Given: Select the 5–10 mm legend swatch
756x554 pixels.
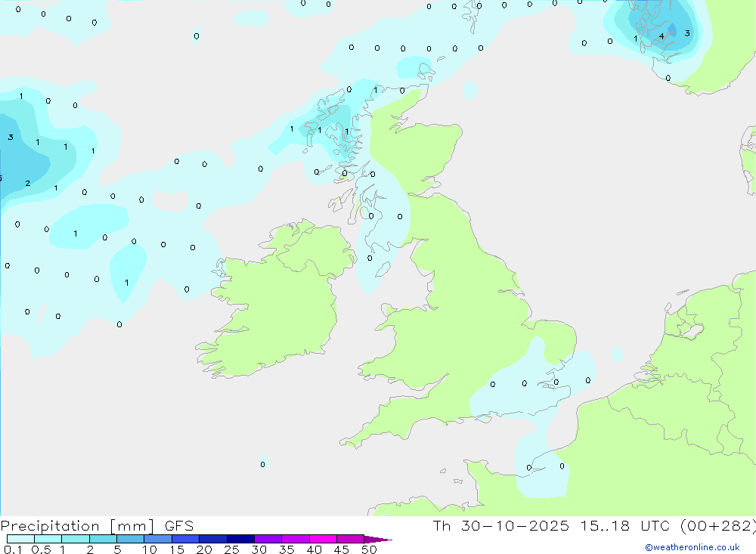Looking at the screenshot, I should click(x=130, y=539).
